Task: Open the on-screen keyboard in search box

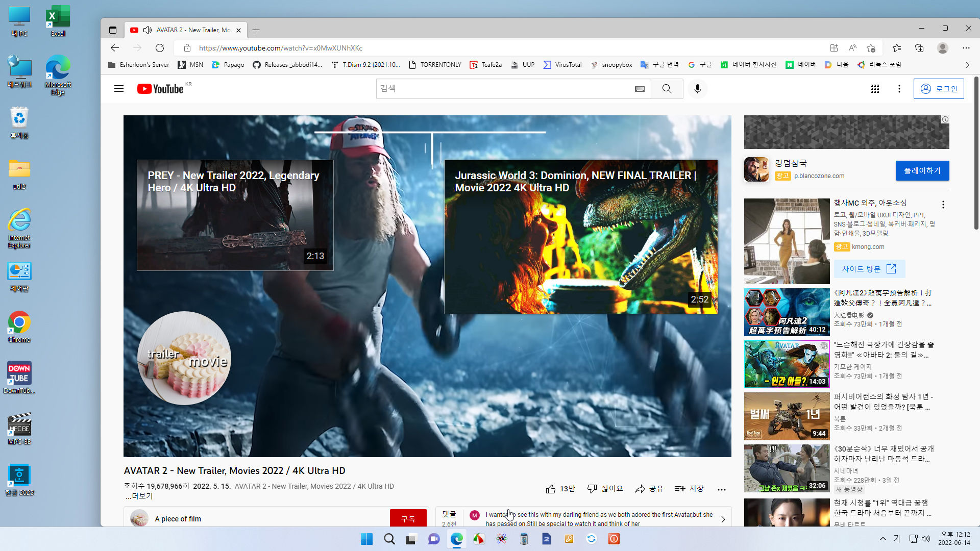Action: point(640,89)
